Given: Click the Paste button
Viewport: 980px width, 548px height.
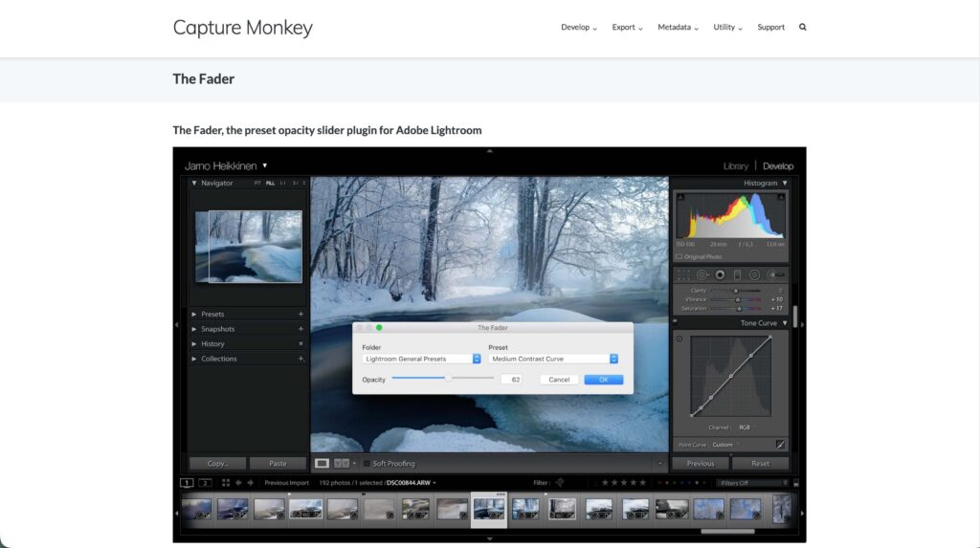Looking at the screenshot, I should [x=278, y=464].
